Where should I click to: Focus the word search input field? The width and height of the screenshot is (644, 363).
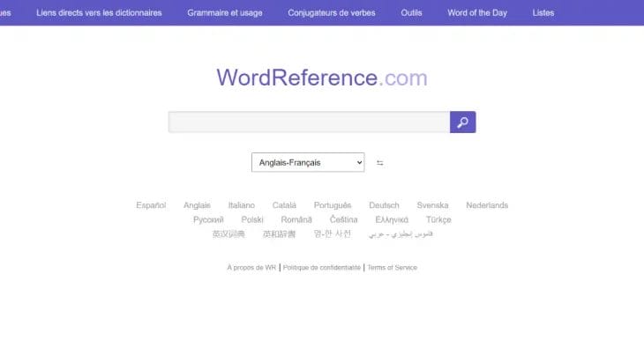tap(309, 122)
